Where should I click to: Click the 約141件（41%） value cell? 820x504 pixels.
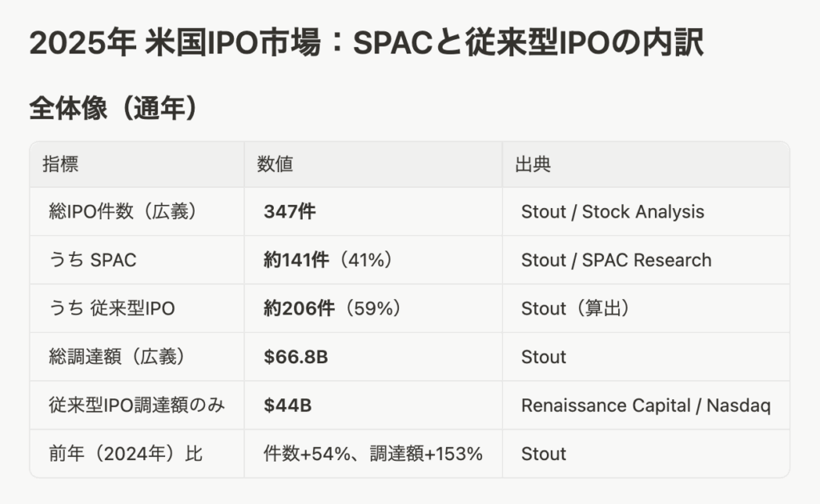328,260
